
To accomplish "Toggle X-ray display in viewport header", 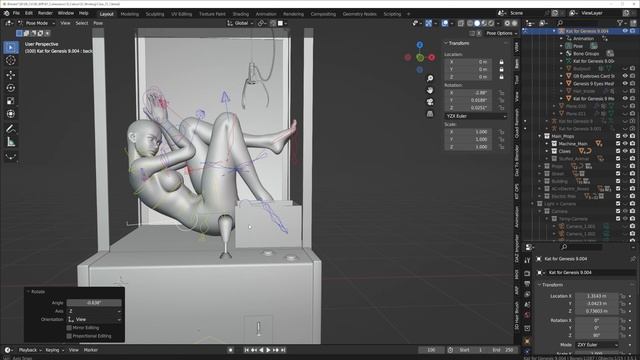I will [461, 23].
